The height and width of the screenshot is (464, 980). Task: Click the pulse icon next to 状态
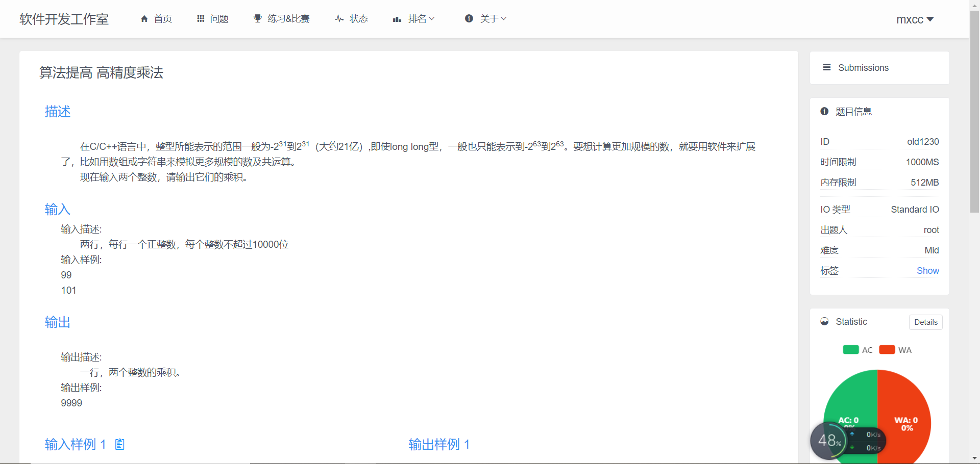pos(338,18)
